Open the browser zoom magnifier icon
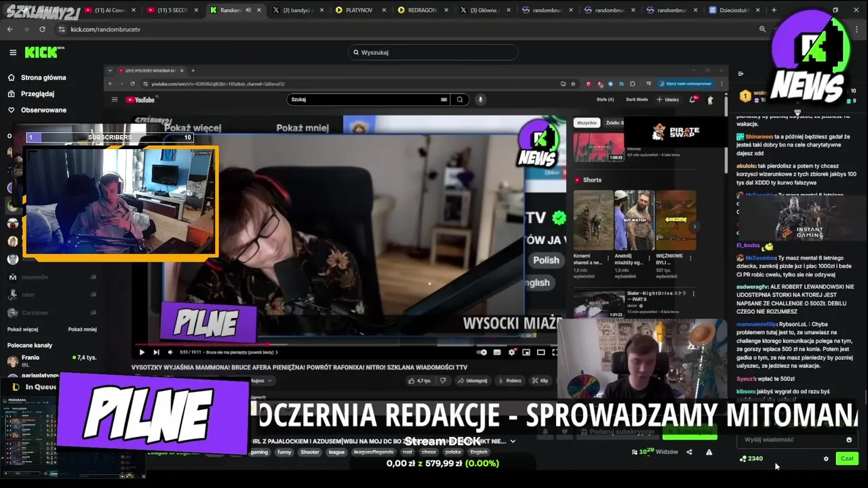The height and width of the screenshot is (488, 868). click(762, 29)
